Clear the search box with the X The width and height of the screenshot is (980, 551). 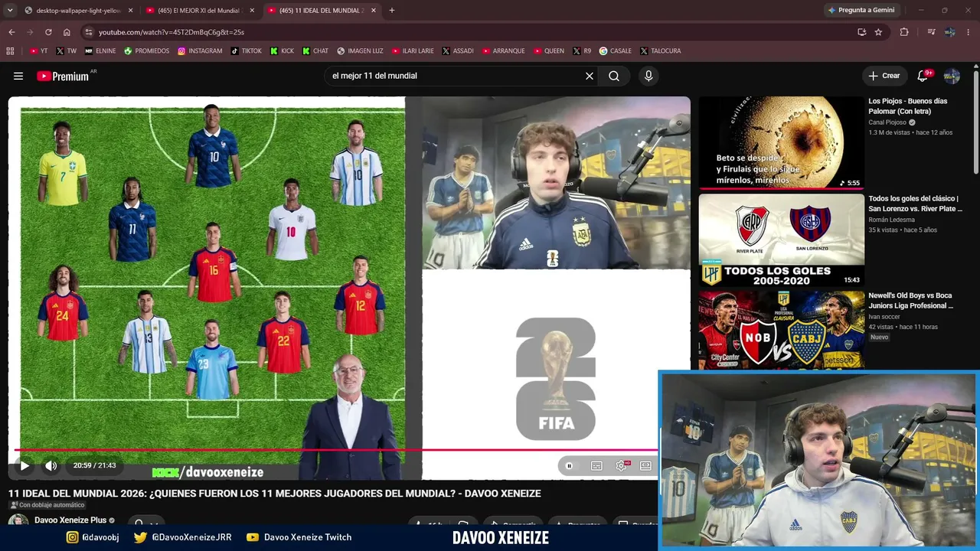(x=590, y=76)
